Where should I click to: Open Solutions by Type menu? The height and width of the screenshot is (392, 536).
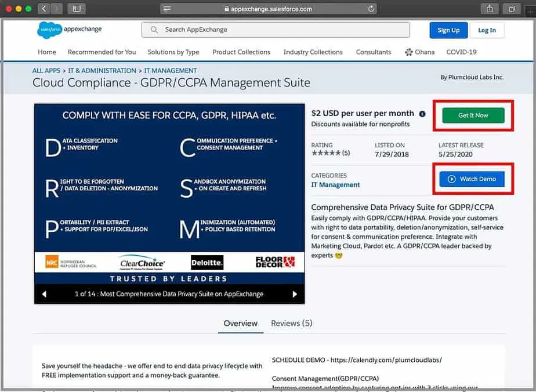click(x=173, y=52)
